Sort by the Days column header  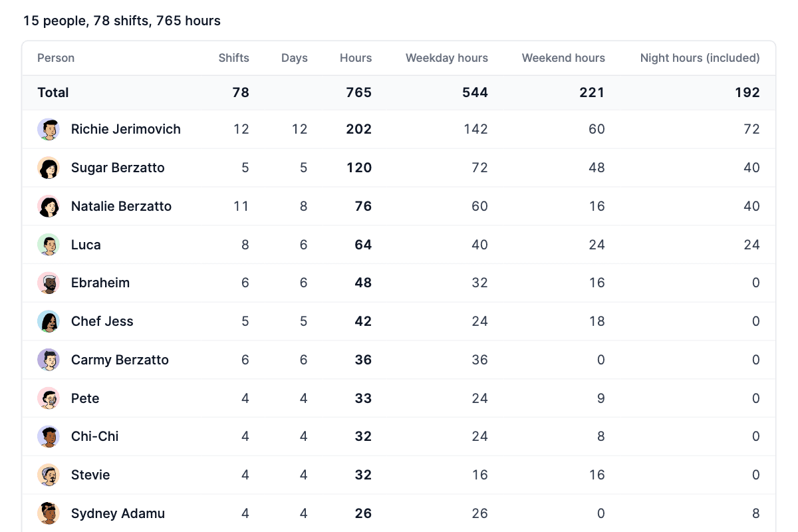point(295,58)
